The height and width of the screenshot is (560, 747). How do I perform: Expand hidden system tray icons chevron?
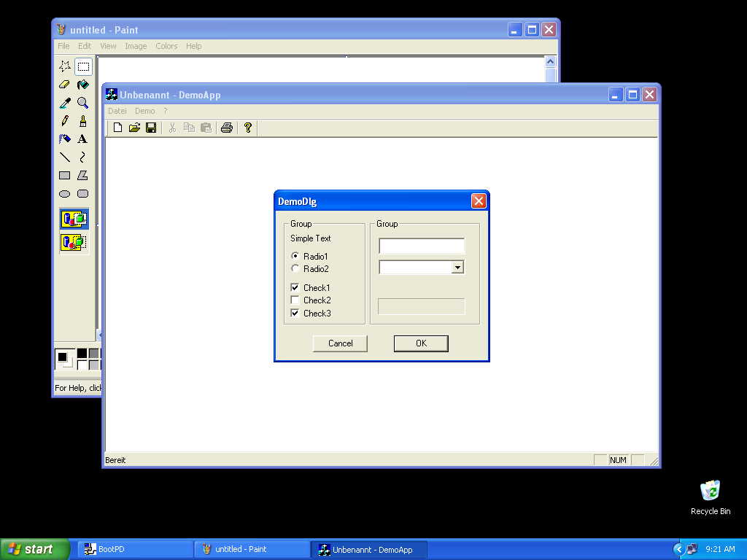[x=678, y=549]
